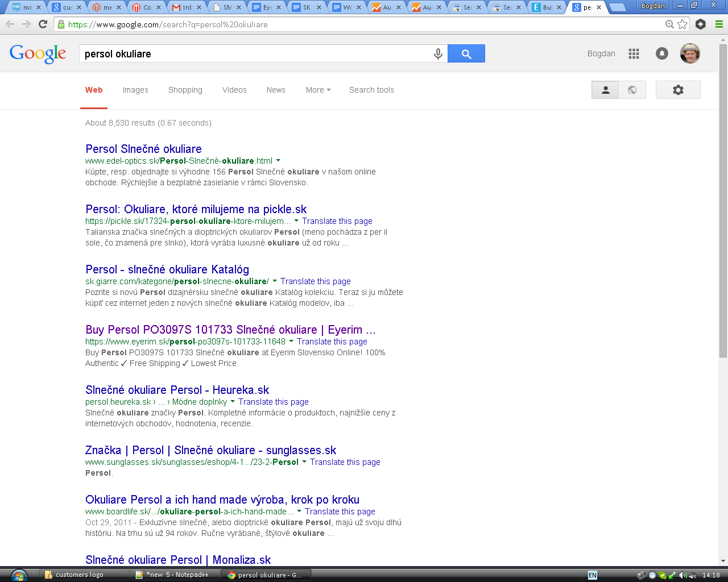Go to Google logo homepage

point(38,53)
